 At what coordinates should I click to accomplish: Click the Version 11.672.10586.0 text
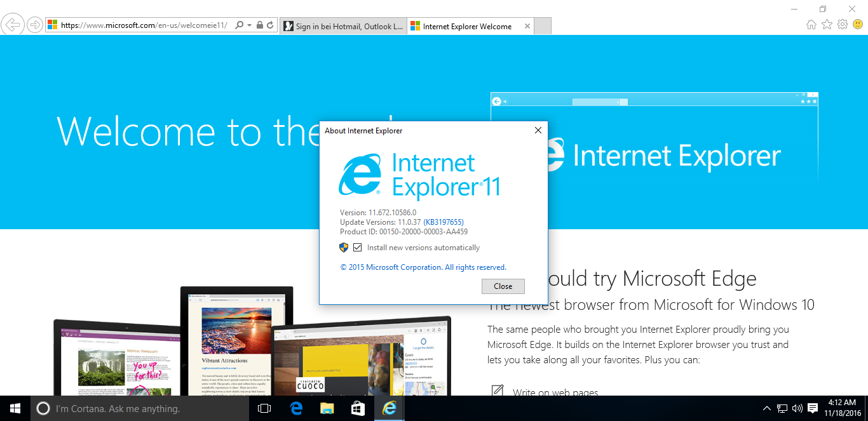[378, 213]
